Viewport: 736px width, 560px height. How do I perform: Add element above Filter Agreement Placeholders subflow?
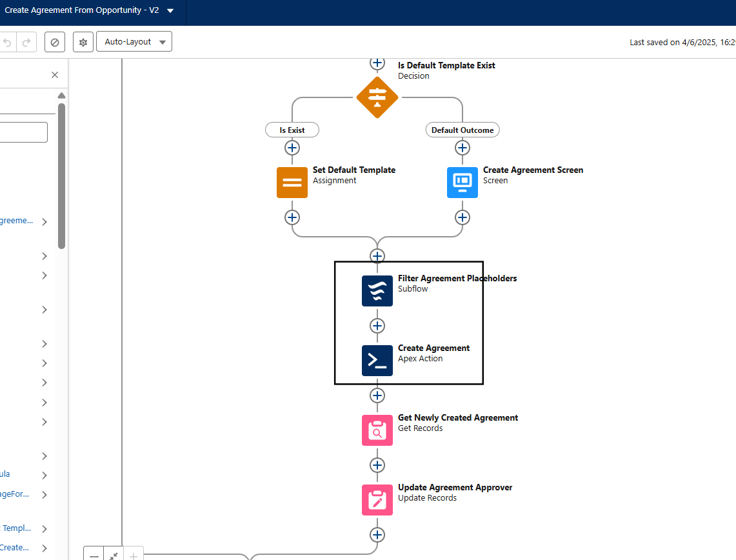(377, 256)
